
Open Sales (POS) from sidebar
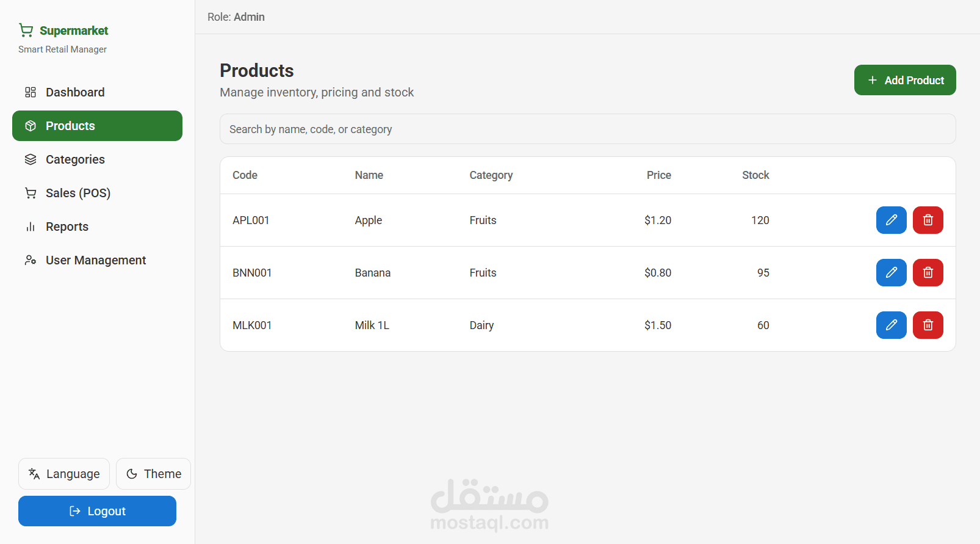77,193
